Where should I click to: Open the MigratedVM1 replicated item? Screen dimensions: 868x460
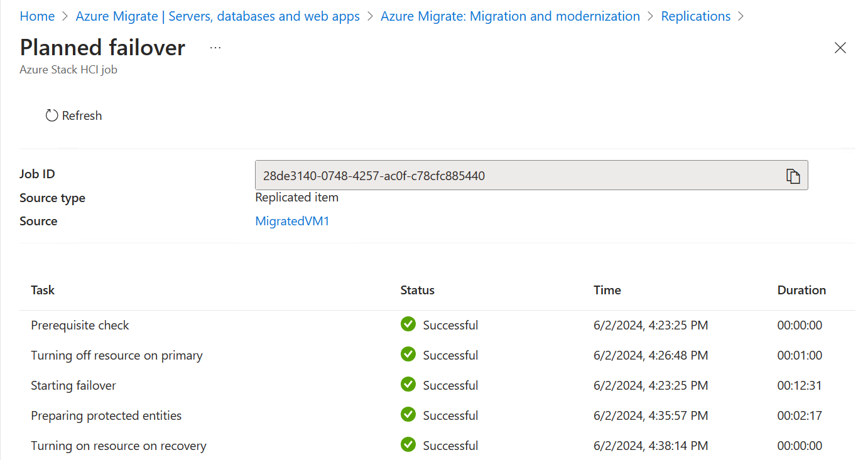(x=292, y=221)
